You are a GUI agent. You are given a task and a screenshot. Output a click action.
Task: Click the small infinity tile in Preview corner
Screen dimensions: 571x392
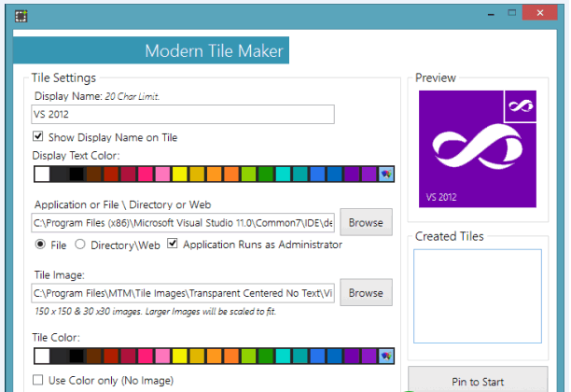tap(519, 107)
